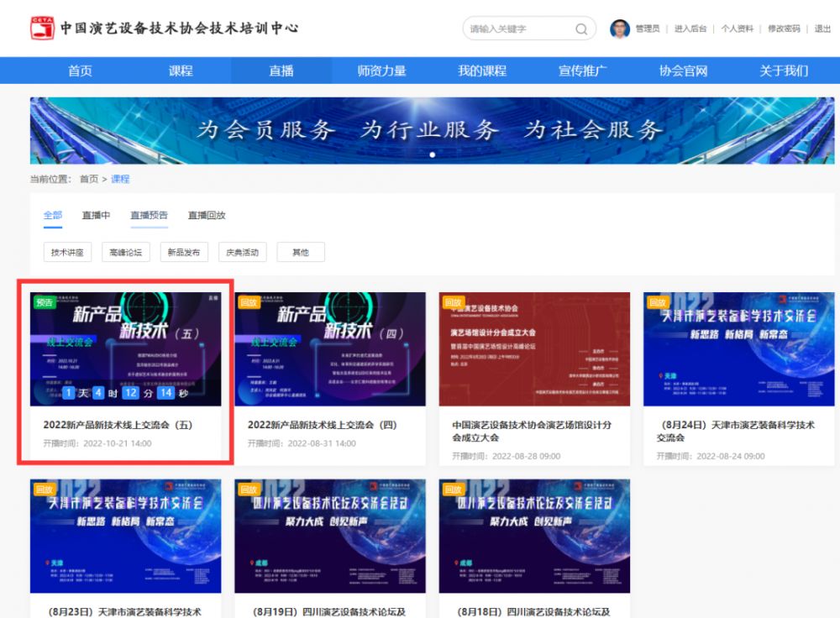Click the title (8月18日) 四川演艺设备技术论坛及

(534, 612)
